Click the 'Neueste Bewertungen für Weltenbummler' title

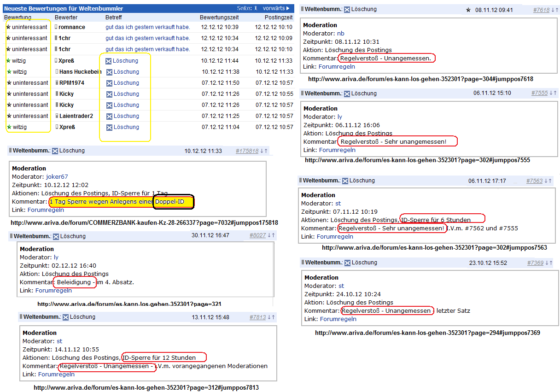(64, 8)
